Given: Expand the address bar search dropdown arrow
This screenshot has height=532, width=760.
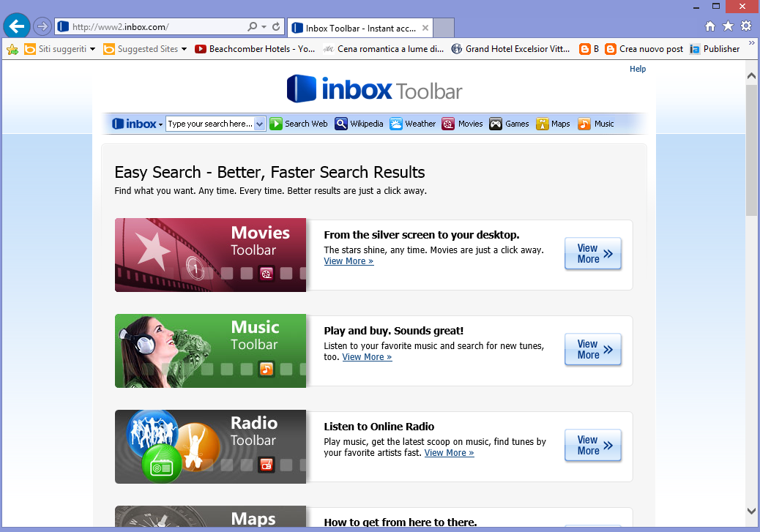Looking at the screenshot, I should click(264, 27).
